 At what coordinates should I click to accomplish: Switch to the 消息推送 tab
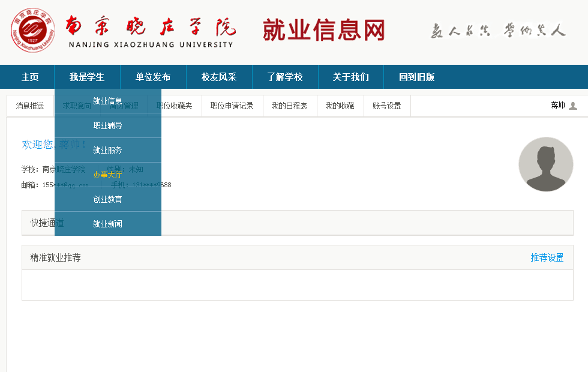point(30,106)
